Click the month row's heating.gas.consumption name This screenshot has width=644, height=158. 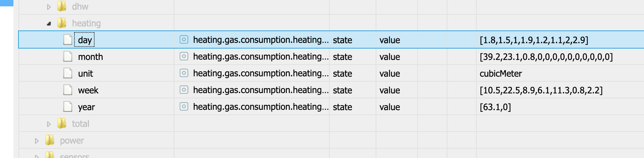[x=261, y=57]
